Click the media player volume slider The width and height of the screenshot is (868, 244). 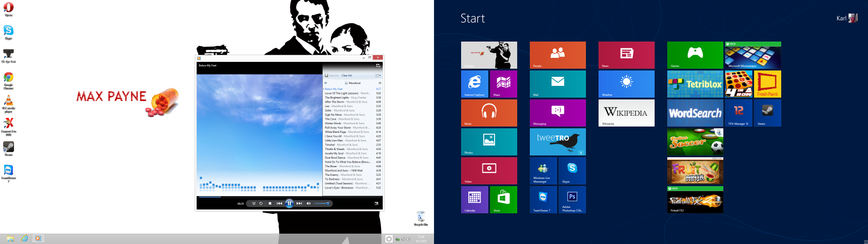coord(321,203)
